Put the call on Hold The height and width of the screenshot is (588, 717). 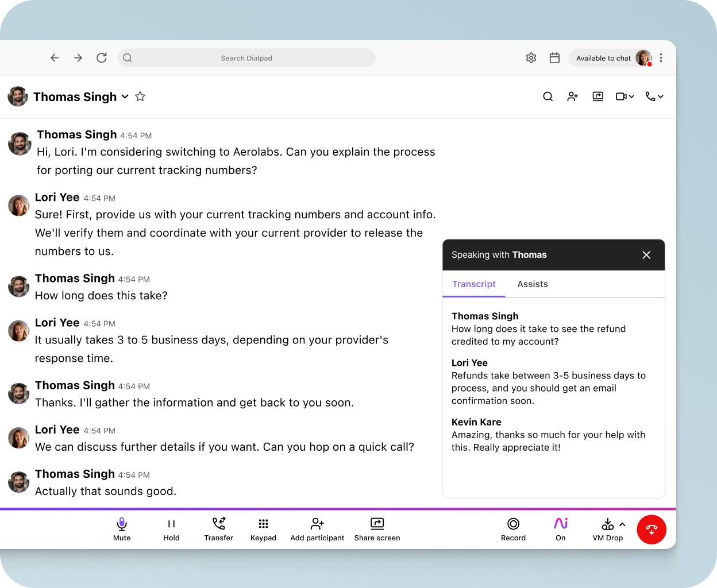(171, 528)
